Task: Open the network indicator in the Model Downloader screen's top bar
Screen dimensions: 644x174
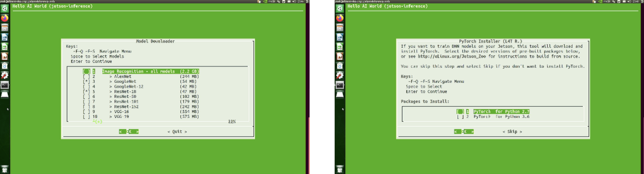Action: pos(279,1)
